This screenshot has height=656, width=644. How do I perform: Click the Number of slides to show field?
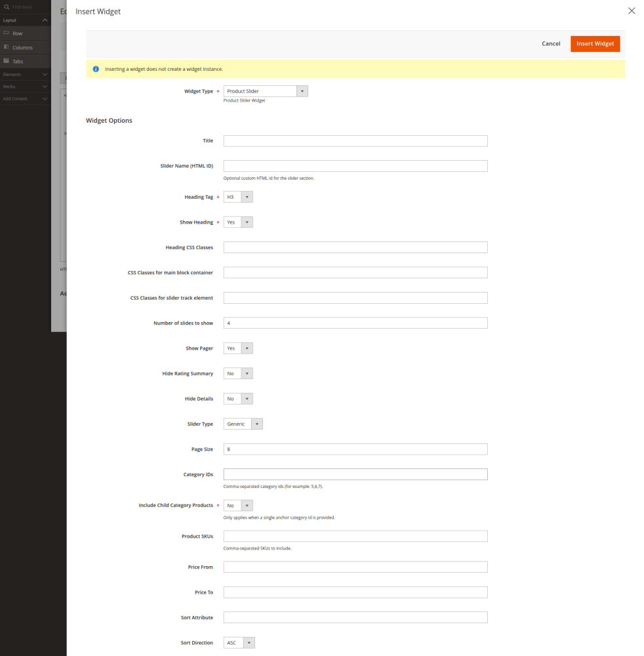tap(355, 323)
